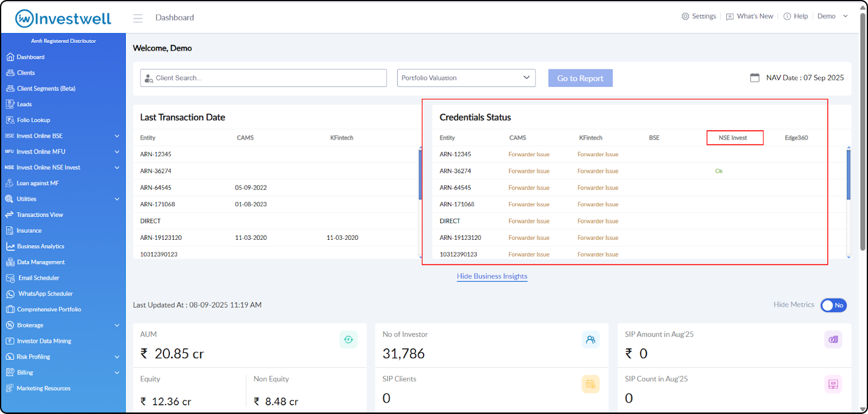Toggle the hamburger sidebar menu icon
868x414 pixels.
coord(138,18)
